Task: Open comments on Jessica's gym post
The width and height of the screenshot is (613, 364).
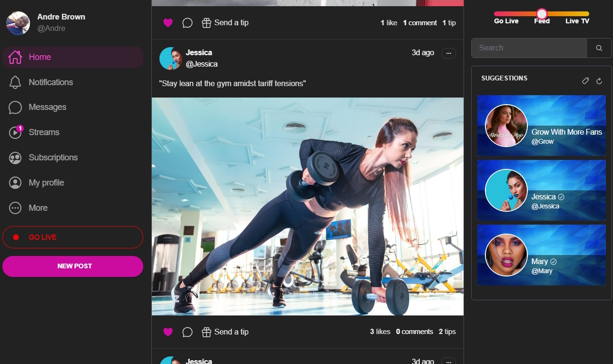Action: [188, 332]
